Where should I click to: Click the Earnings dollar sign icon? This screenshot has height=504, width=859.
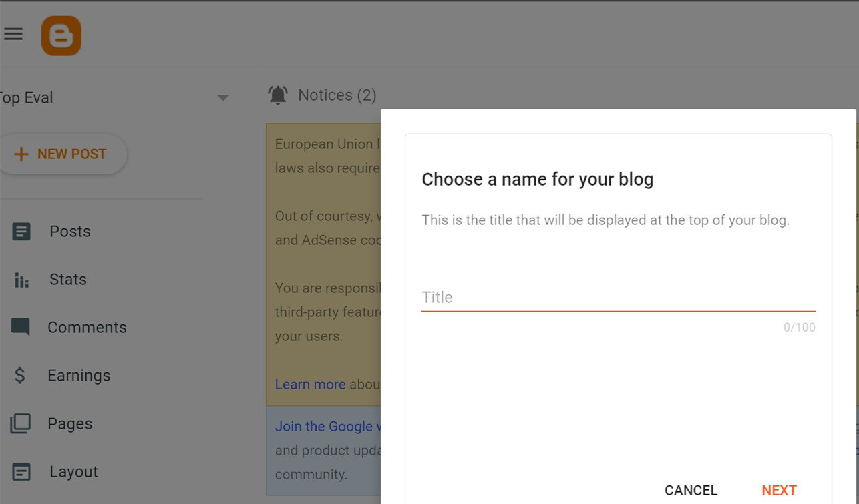point(20,375)
